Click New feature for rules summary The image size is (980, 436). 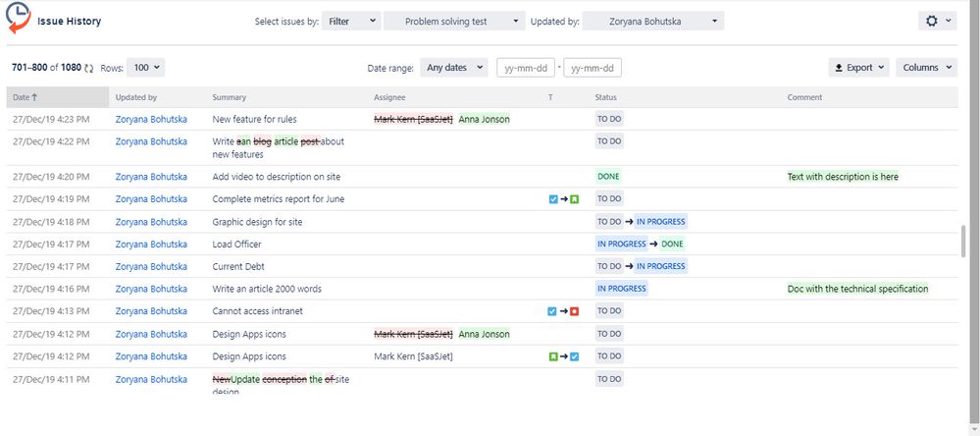(254, 119)
